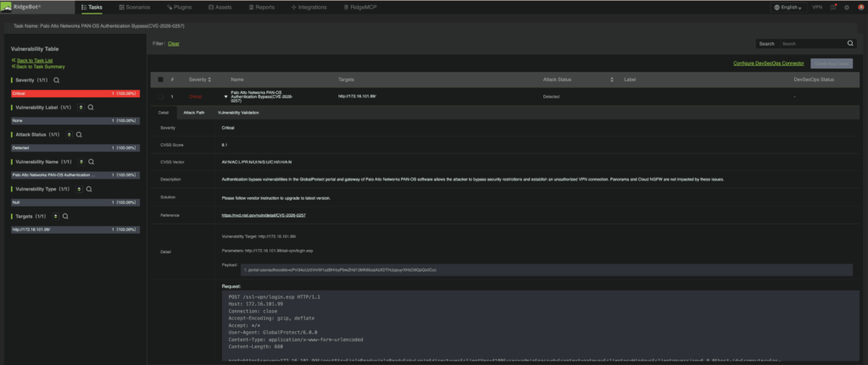
Task: Click the VPN button in header
Action: click(817, 7)
